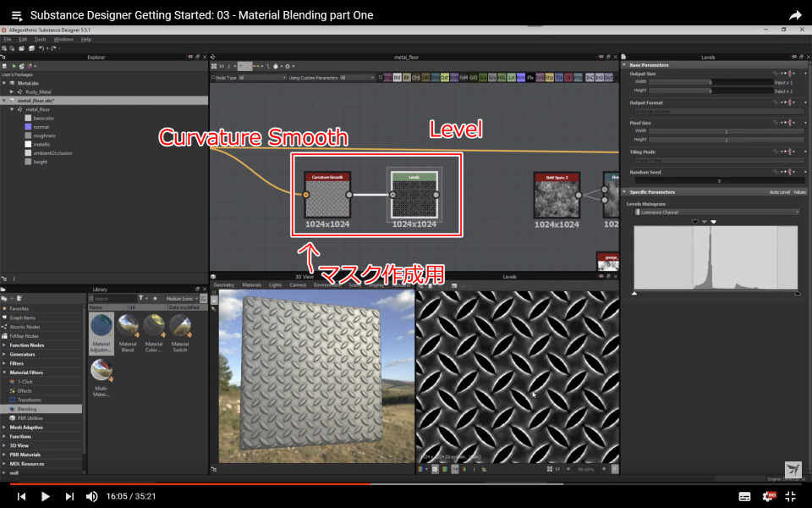The width and height of the screenshot is (812, 508).
Task: Click the Gry node shortcut chip
Action: coord(492,78)
